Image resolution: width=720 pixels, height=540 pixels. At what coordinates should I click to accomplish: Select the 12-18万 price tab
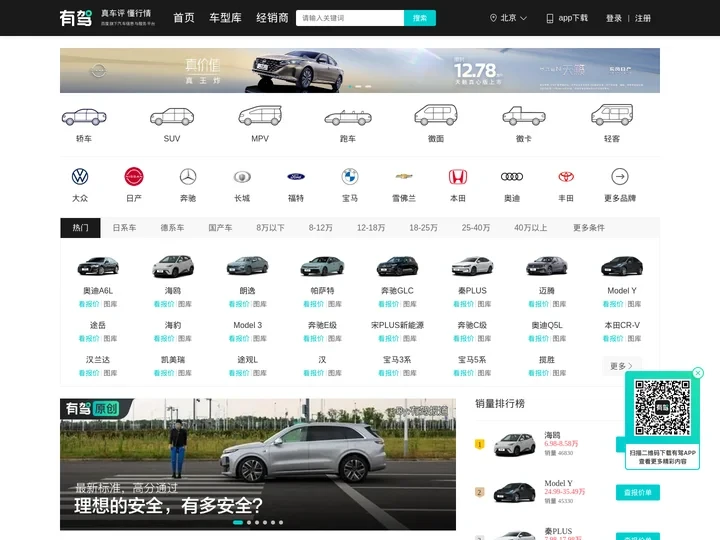click(371, 228)
